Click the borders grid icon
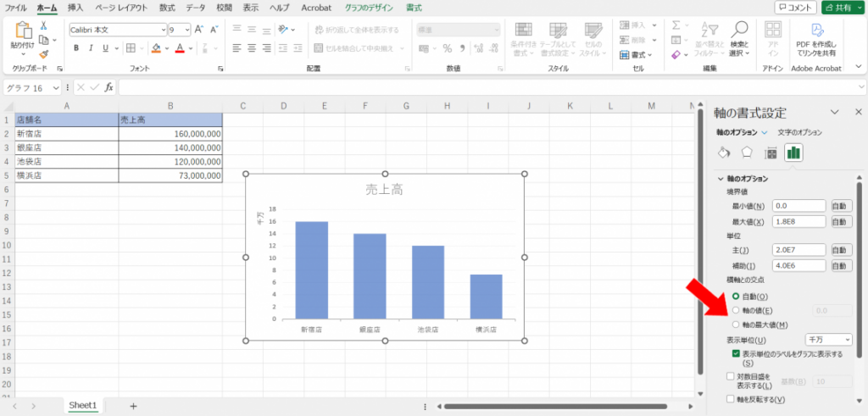 coord(131,48)
